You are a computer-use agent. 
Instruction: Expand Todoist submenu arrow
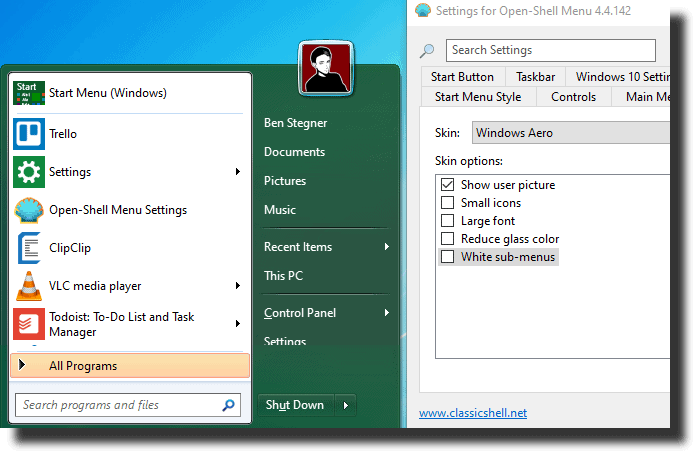238,324
